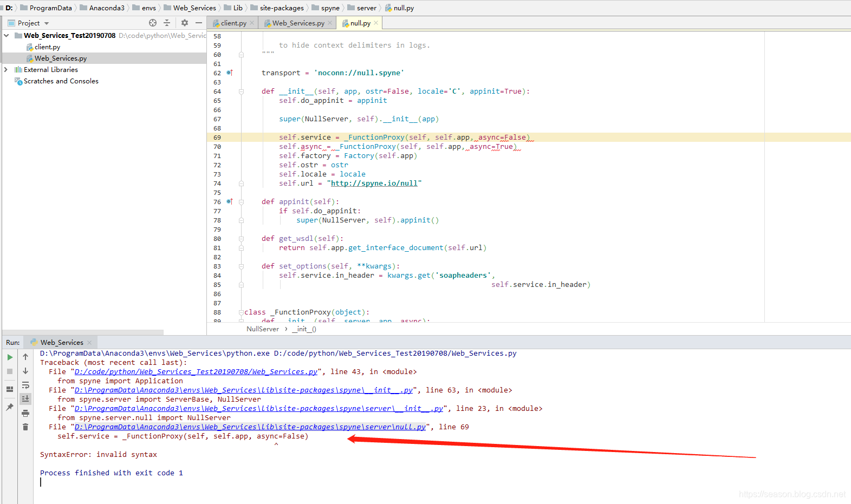This screenshot has height=504, width=851.
Task: Fold the _FunctionProxy class at line 88
Action: pyautogui.click(x=241, y=312)
